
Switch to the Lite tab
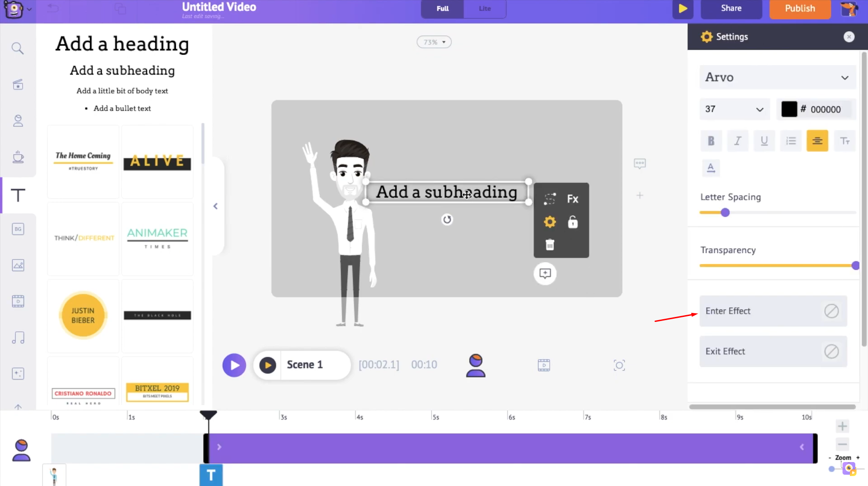pos(484,8)
